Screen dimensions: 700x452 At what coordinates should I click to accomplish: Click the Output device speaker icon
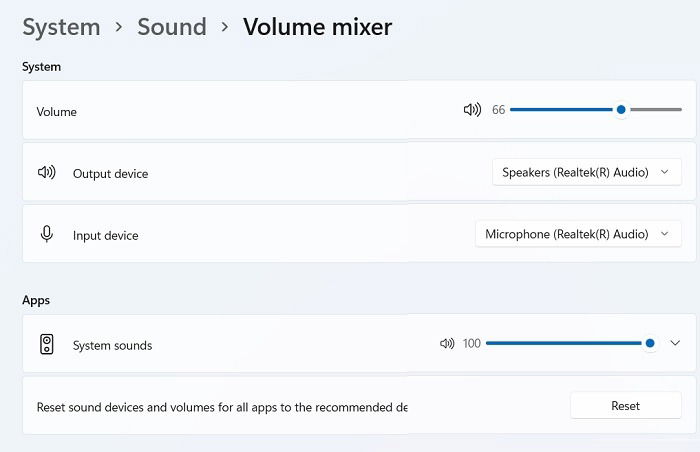click(46, 172)
